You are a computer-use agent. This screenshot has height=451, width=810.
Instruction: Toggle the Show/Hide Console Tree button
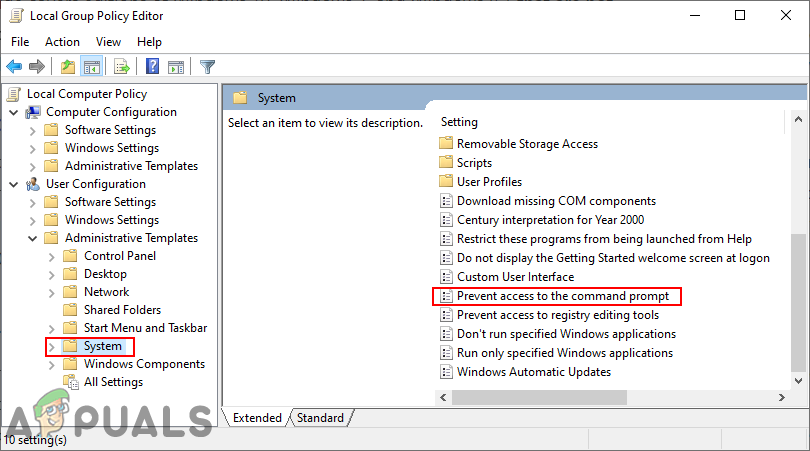tap(91, 67)
